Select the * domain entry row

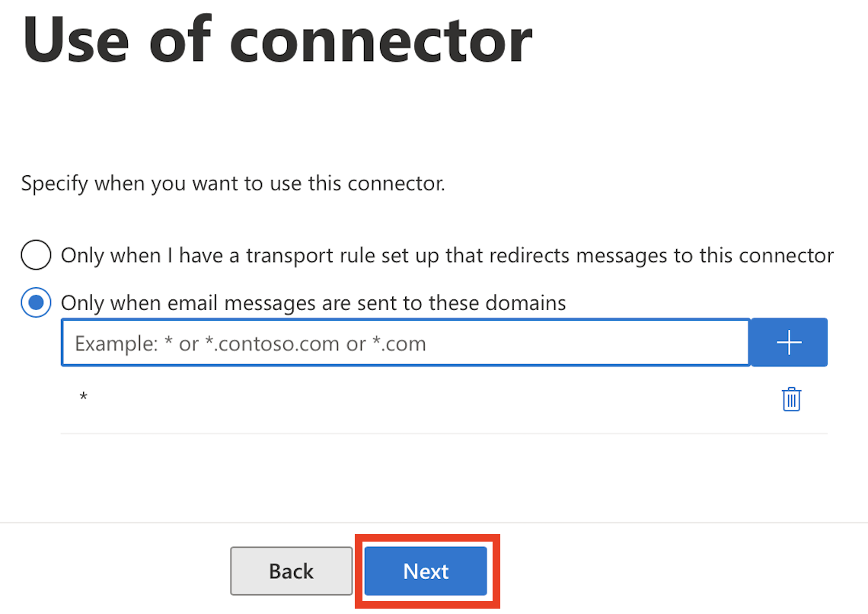(x=444, y=398)
